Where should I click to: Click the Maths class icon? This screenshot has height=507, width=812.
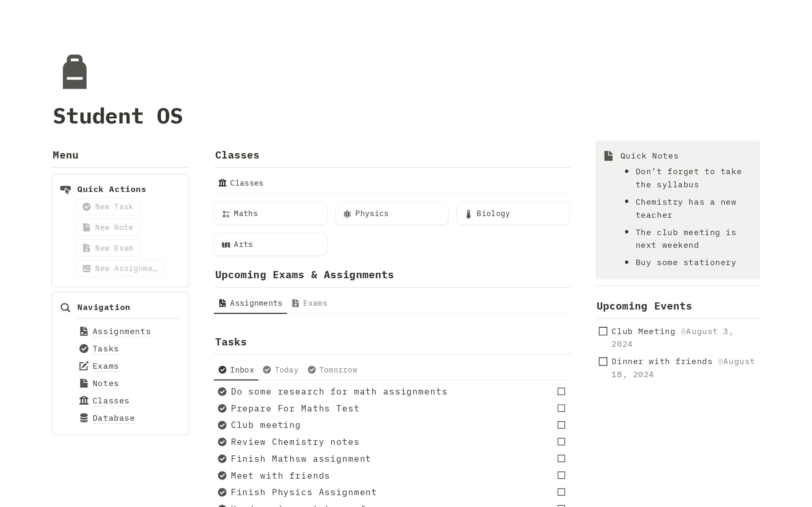225,214
